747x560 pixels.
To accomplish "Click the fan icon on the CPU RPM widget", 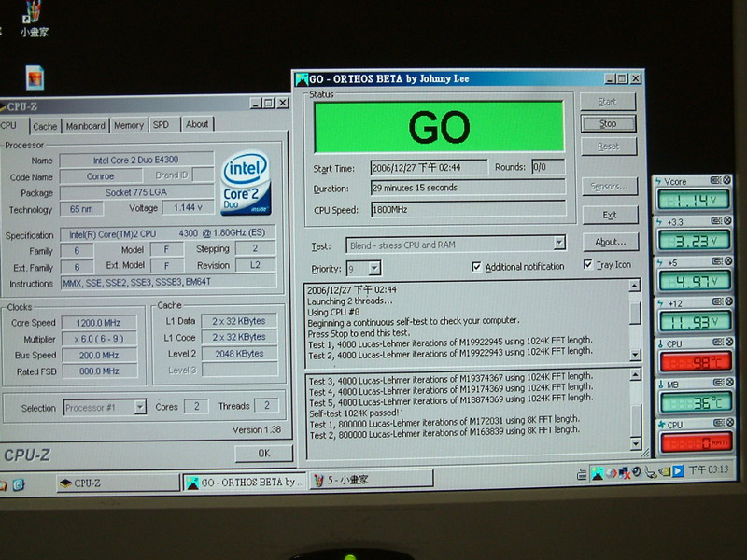I will point(662,425).
